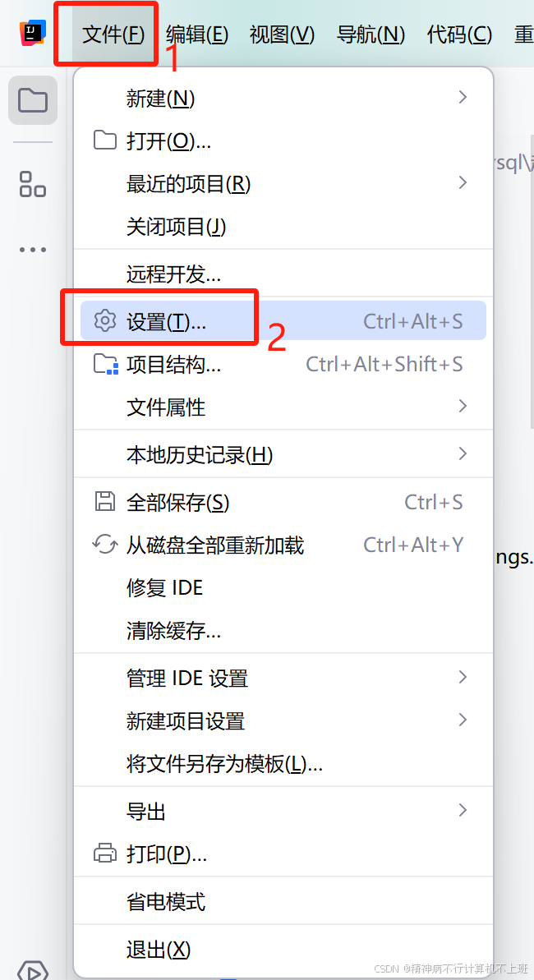Click the 项目结构 folder icon

[x=106, y=364]
